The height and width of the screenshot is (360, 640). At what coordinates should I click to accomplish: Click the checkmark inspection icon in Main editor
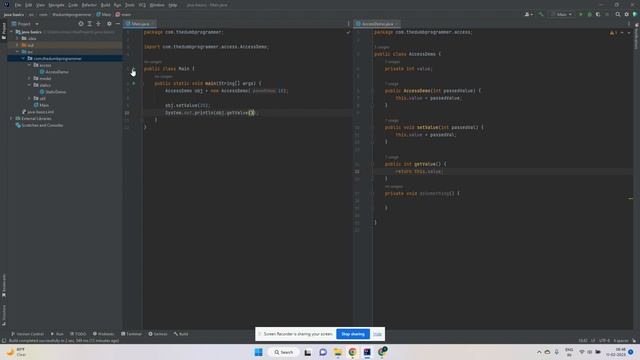[348, 32]
